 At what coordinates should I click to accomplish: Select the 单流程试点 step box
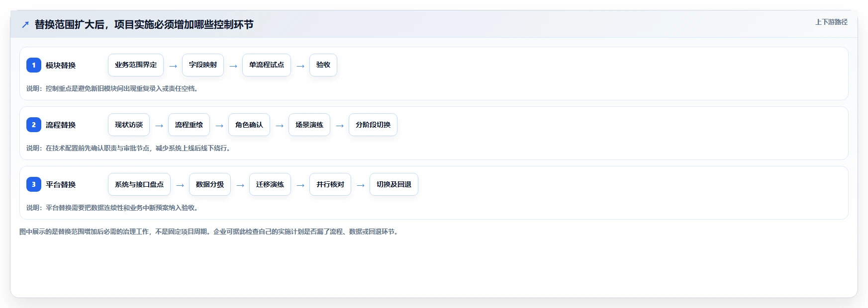click(x=267, y=65)
